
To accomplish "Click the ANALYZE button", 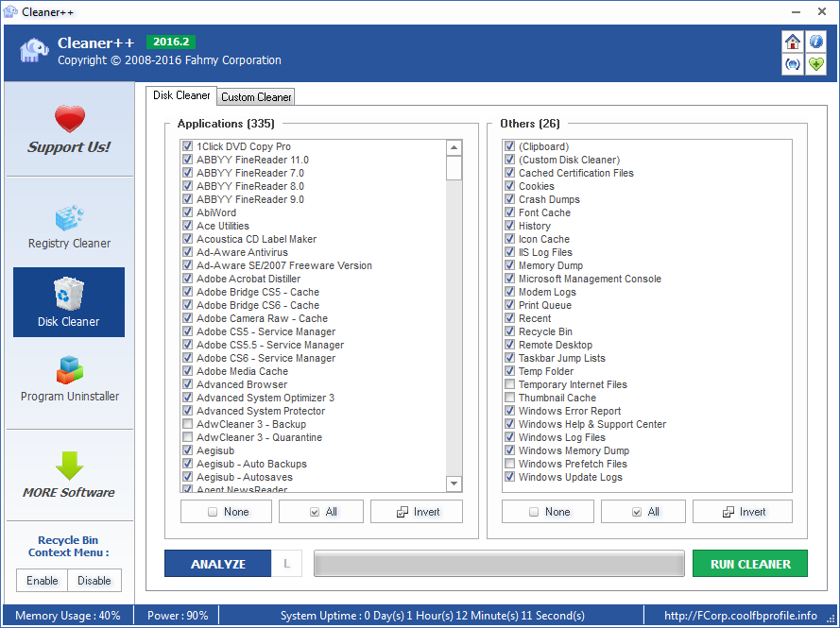I will coord(217,564).
